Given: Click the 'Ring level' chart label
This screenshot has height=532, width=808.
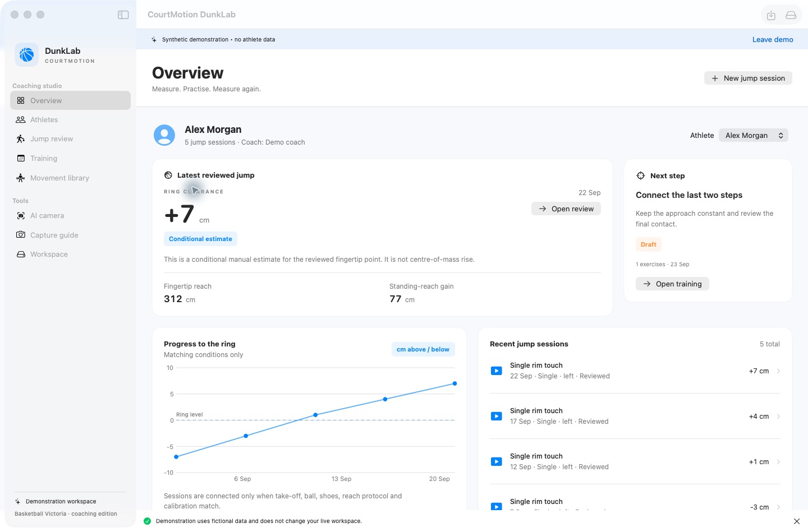Looking at the screenshot, I should coord(190,415).
